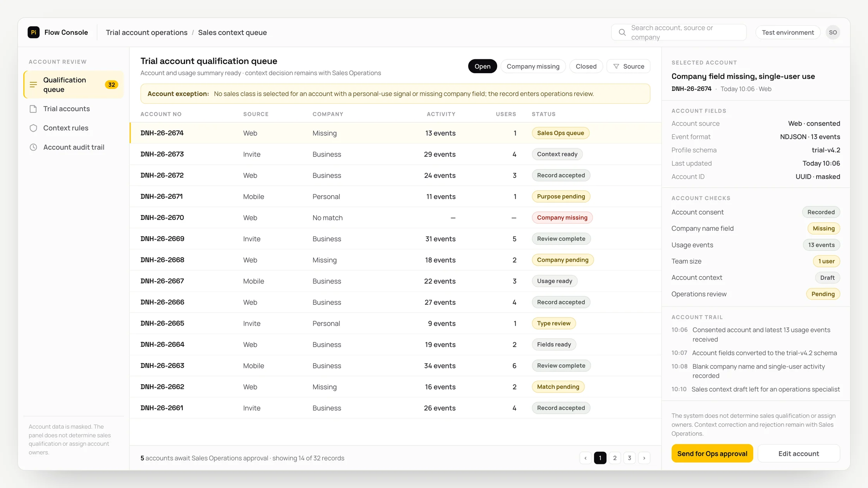Click the Review complete badge for DNH-26-2663
Image resolution: width=868 pixels, height=488 pixels.
[x=561, y=366]
